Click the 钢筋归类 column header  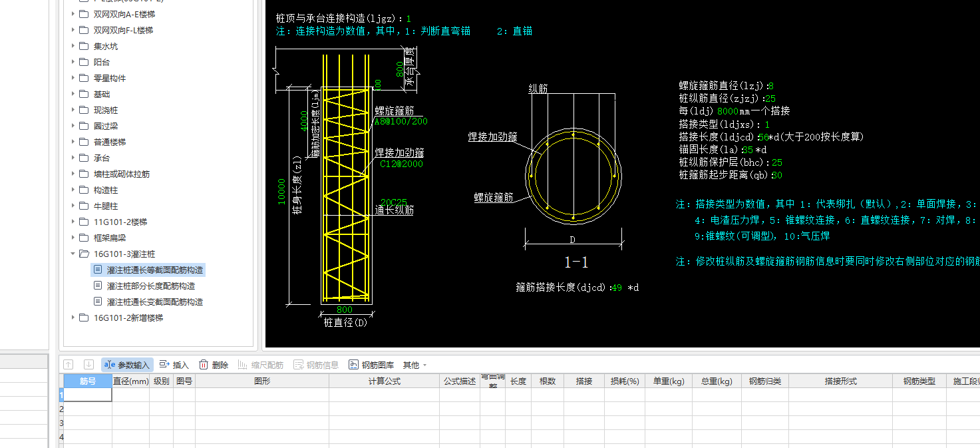point(765,381)
